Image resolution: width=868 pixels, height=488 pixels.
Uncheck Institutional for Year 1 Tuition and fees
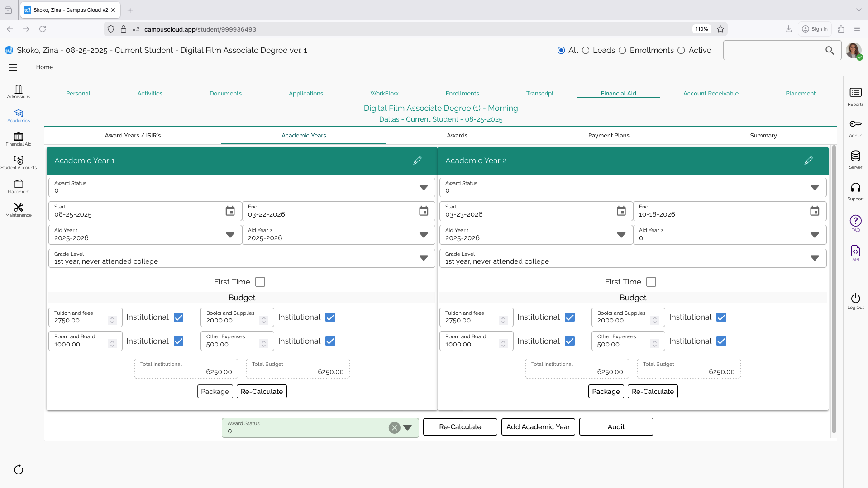pyautogui.click(x=179, y=317)
